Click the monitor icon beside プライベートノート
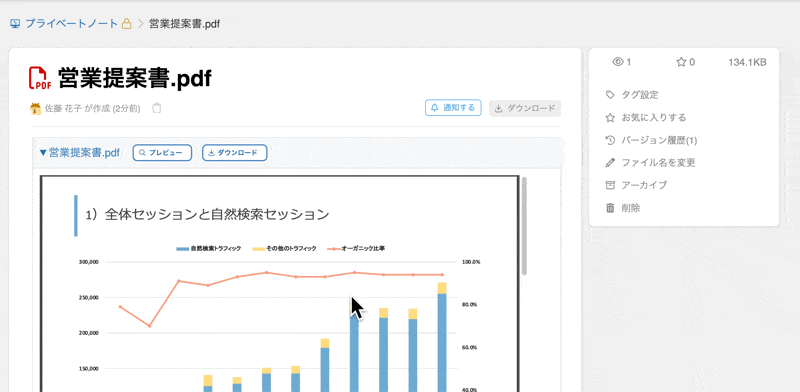The image size is (800, 392). tap(15, 23)
